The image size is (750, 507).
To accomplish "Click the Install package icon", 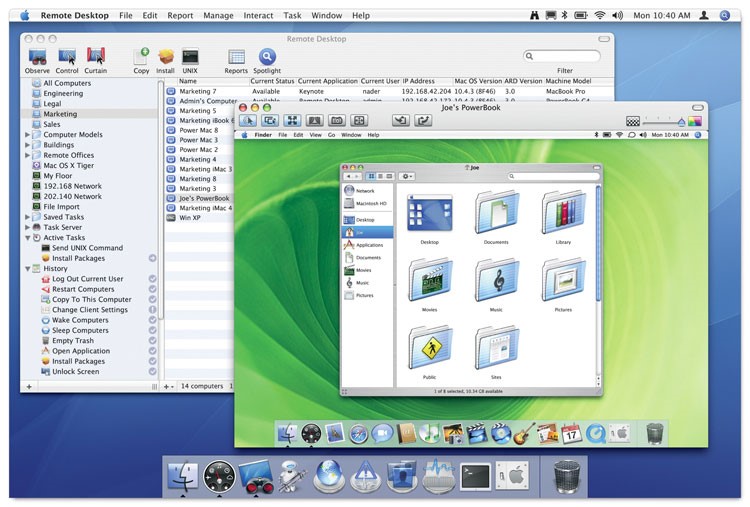I will [165, 57].
